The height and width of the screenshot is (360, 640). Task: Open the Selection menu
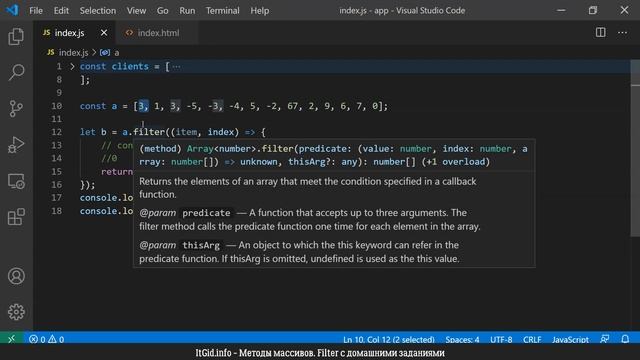click(98, 11)
